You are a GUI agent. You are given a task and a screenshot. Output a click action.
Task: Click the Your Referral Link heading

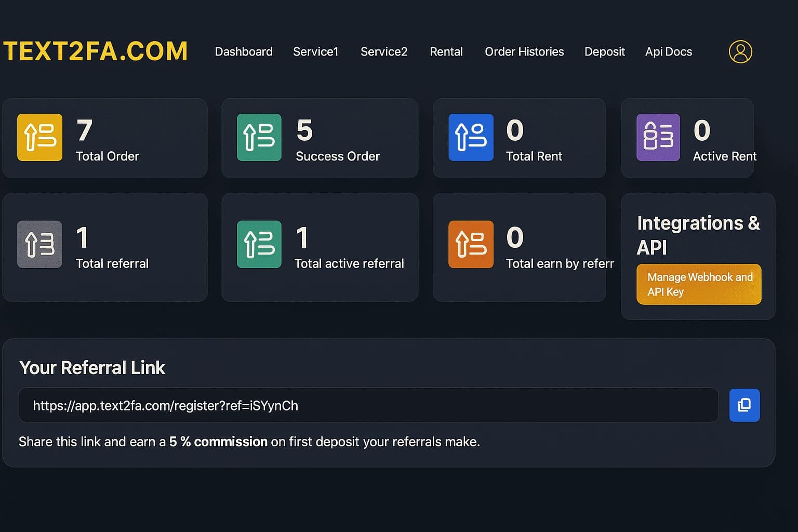coord(92,368)
